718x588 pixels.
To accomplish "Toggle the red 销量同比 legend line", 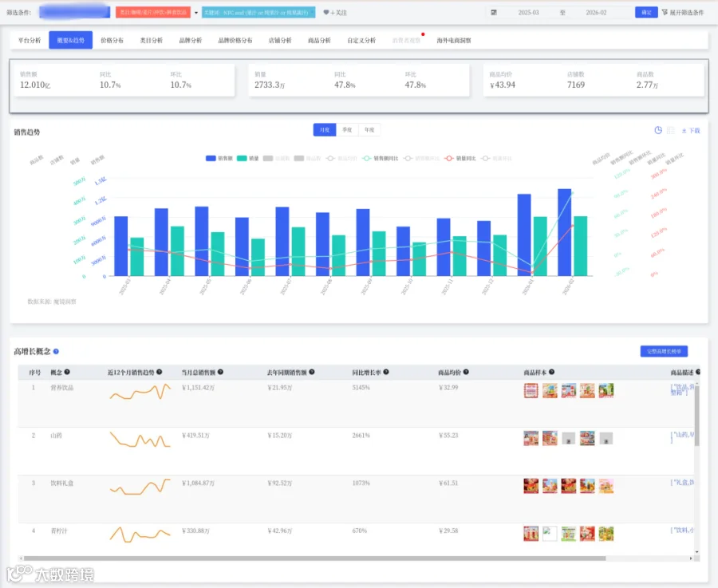I will click(460, 159).
